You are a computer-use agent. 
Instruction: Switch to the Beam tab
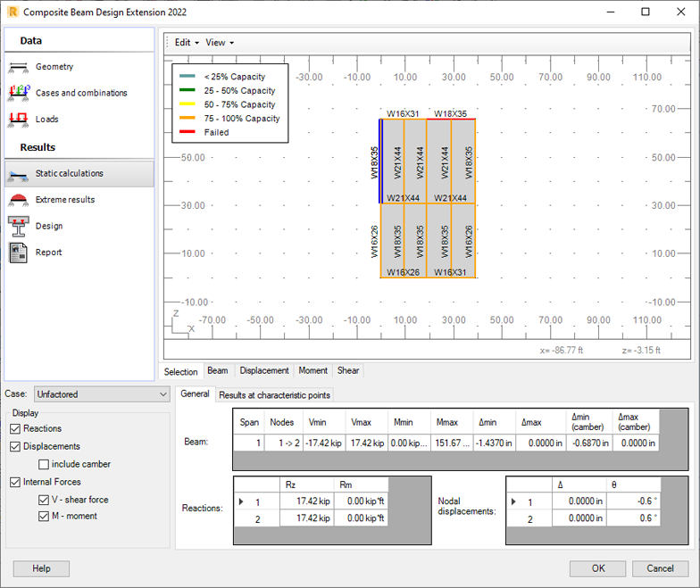(218, 371)
